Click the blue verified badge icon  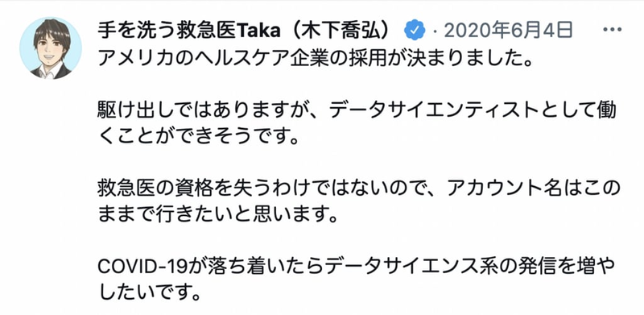pyautogui.click(x=415, y=30)
